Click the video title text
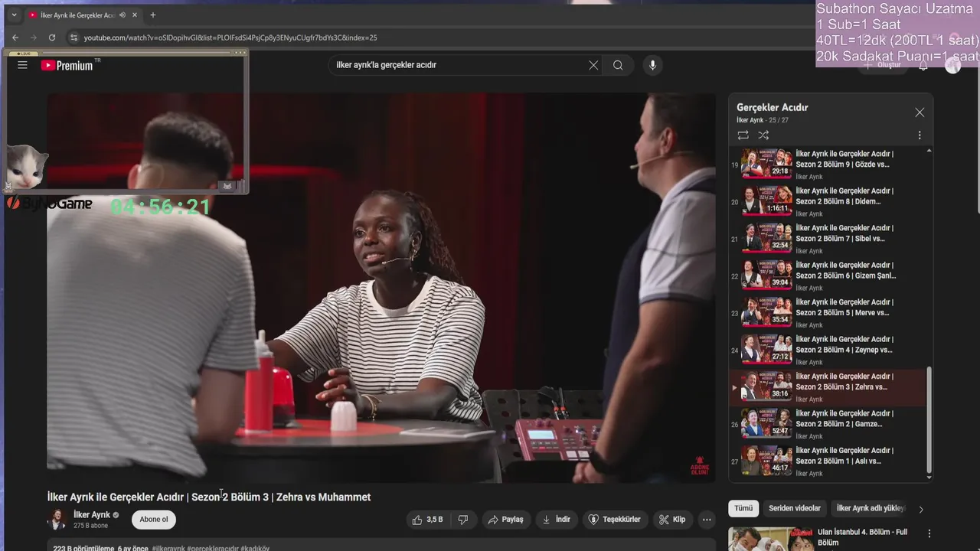 coord(209,497)
